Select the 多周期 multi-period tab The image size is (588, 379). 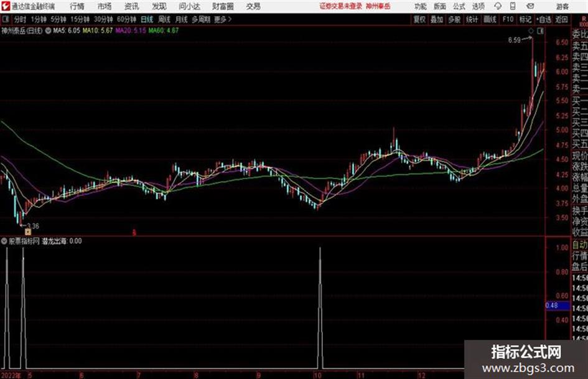(201, 19)
